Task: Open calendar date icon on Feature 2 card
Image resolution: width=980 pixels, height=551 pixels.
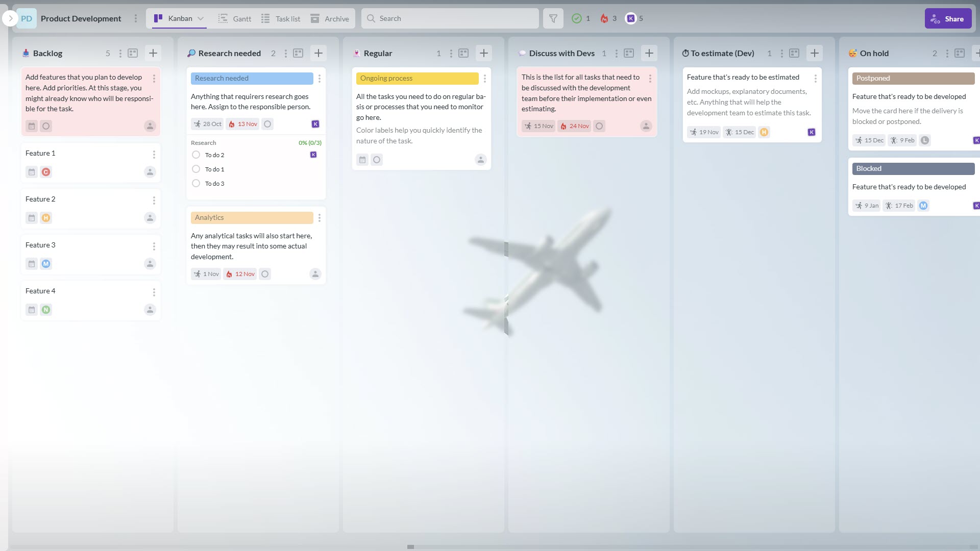Action: pos(32,218)
